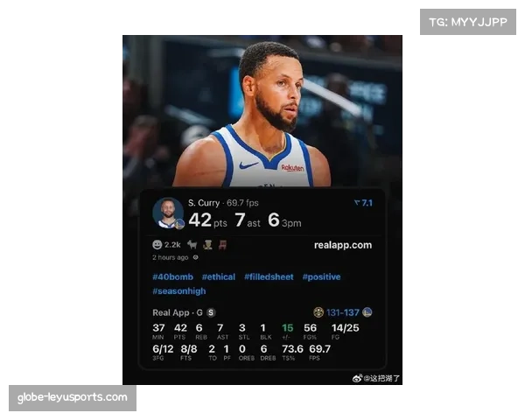Click the Curry avatar thumbnail
525x420 pixels.
[168, 213]
